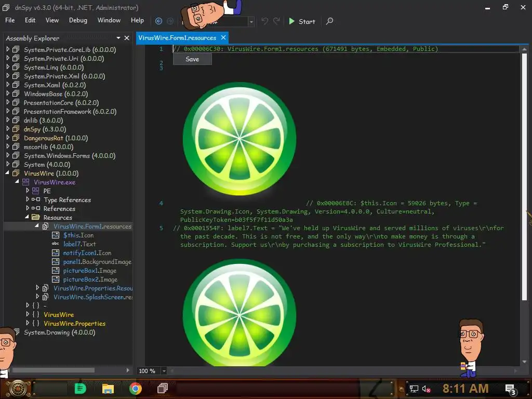Select the label7.Text string resource
Viewport: 532px width, 399px height.
tap(79, 244)
